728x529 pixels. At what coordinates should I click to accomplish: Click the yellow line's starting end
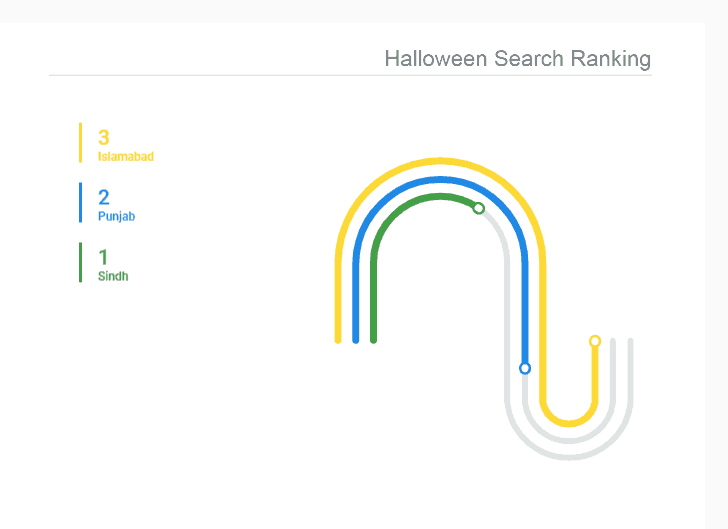338,339
